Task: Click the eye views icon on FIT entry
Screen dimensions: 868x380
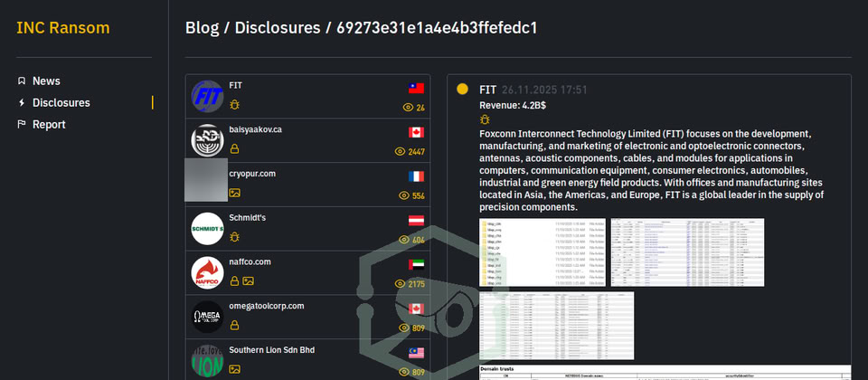Action: (x=405, y=108)
